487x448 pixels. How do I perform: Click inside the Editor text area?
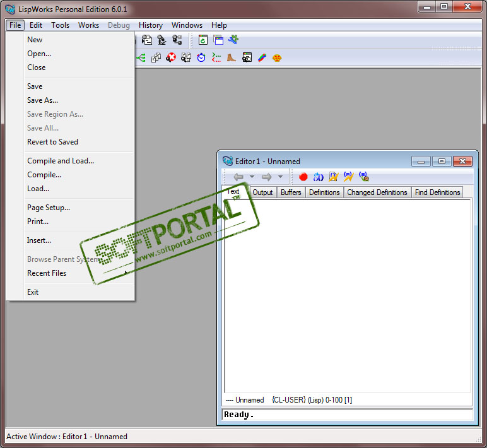pyautogui.click(x=347, y=296)
